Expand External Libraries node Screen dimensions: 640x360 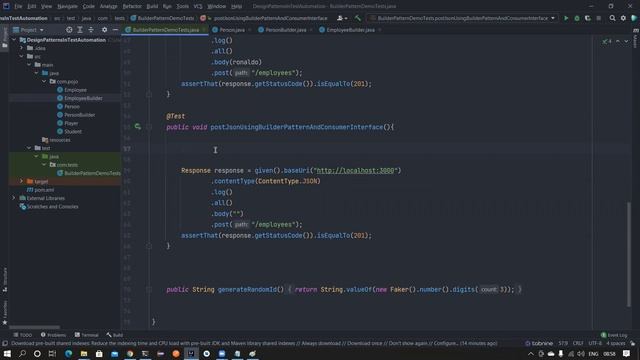14,198
